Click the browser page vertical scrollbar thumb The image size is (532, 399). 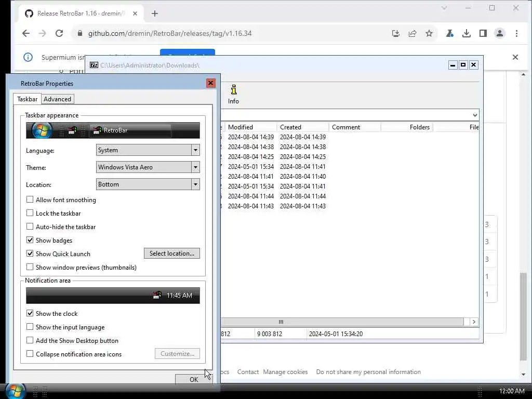click(x=523, y=316)
